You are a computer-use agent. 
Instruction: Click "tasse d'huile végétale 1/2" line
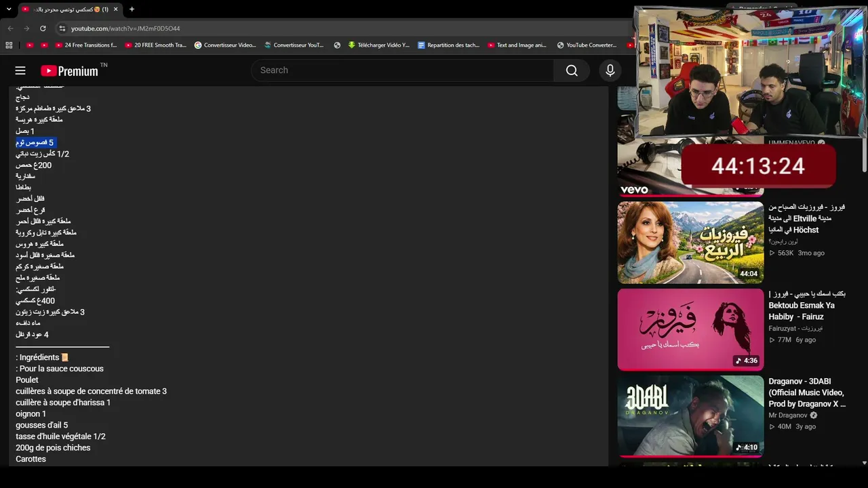[60, 436]
